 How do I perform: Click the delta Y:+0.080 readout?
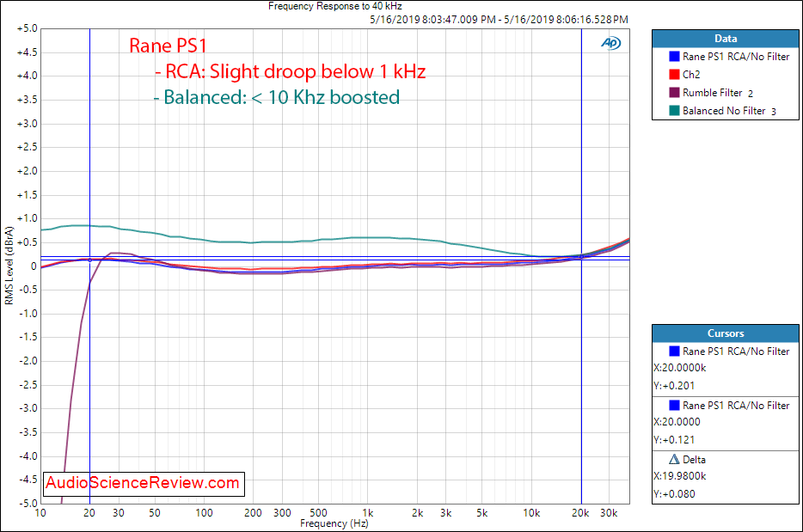(674, 494)
